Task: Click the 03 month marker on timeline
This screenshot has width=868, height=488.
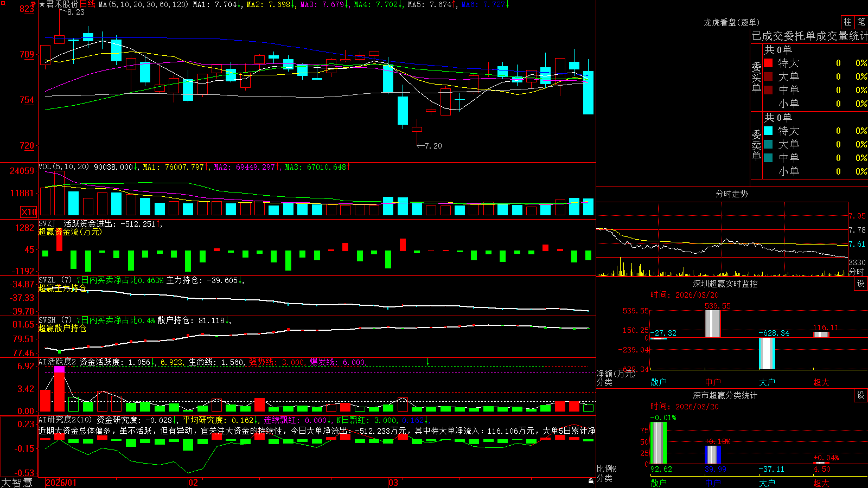Action: (x=393, y=483)
